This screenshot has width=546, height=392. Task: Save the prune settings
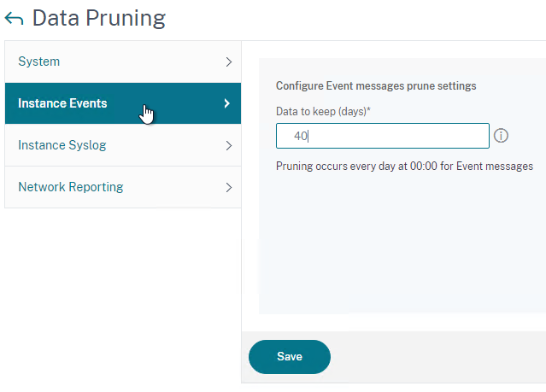(x=290, y=357)
